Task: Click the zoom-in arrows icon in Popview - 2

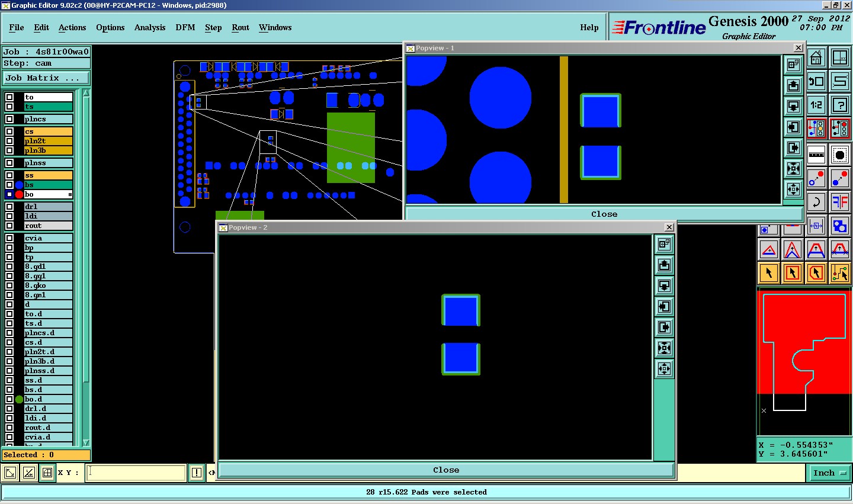Action: point(664,348)
